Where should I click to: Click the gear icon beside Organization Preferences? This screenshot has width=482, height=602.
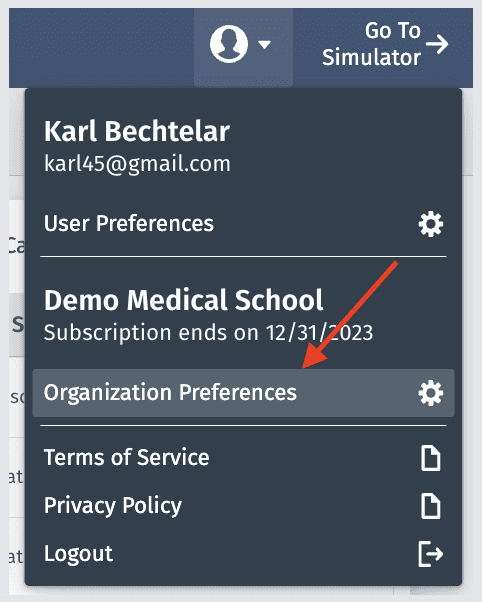tap(431, 393)
